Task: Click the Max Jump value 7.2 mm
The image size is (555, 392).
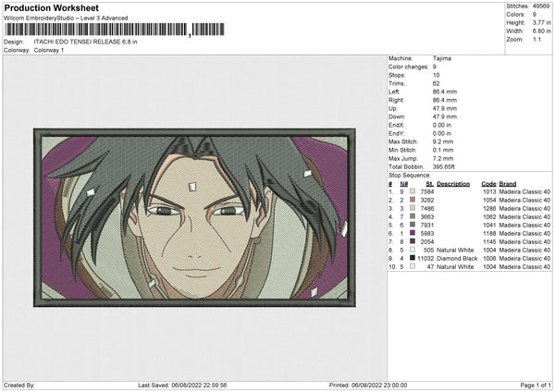Action: click(443, 158)
